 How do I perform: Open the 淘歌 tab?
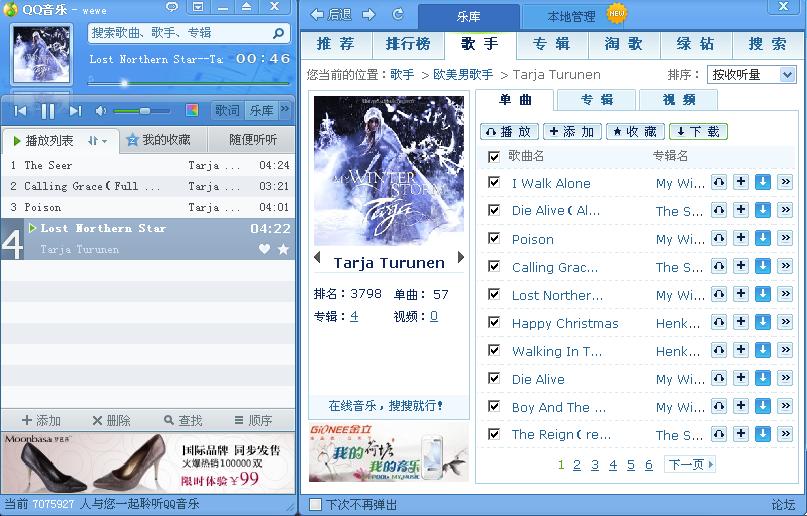click(x=623, y=44)
